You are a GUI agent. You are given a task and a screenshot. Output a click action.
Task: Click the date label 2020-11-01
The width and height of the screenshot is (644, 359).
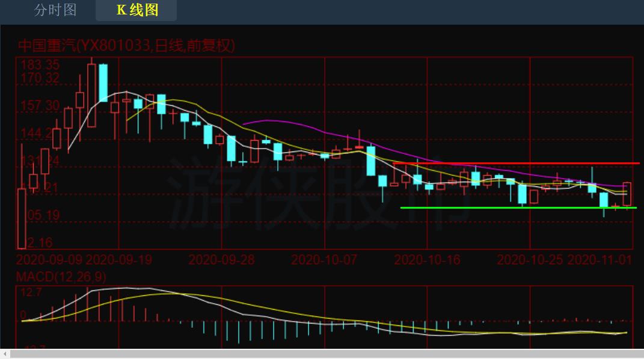click(600, 260)
